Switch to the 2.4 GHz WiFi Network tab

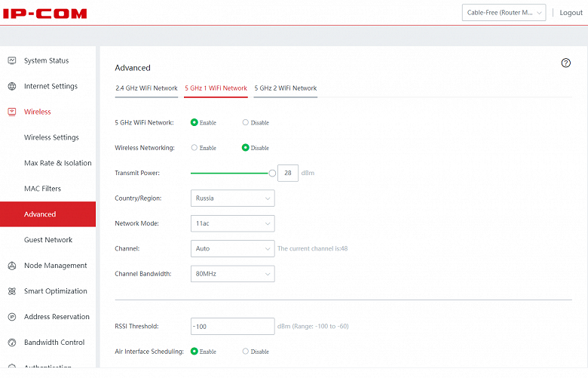146,88
